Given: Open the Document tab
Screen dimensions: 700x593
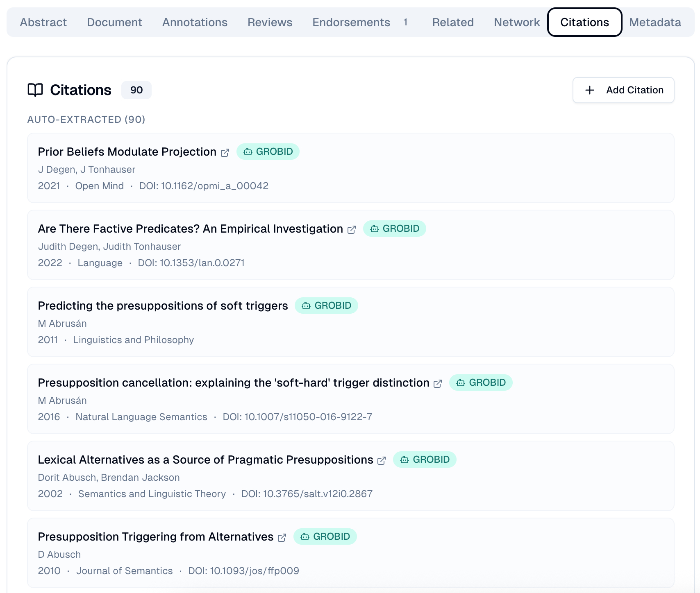Looking at the screenshot, I should (114, 22).
